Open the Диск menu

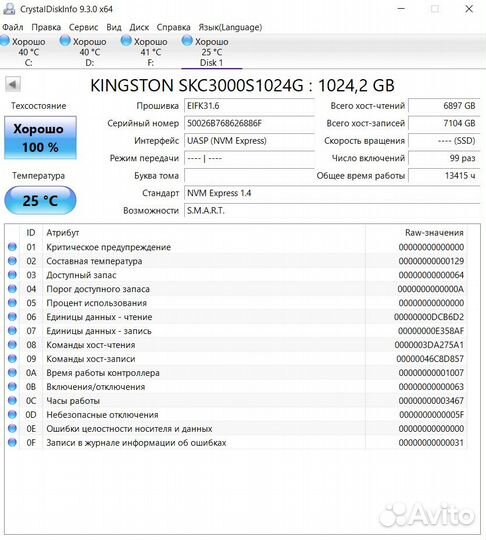pos(139,27)
